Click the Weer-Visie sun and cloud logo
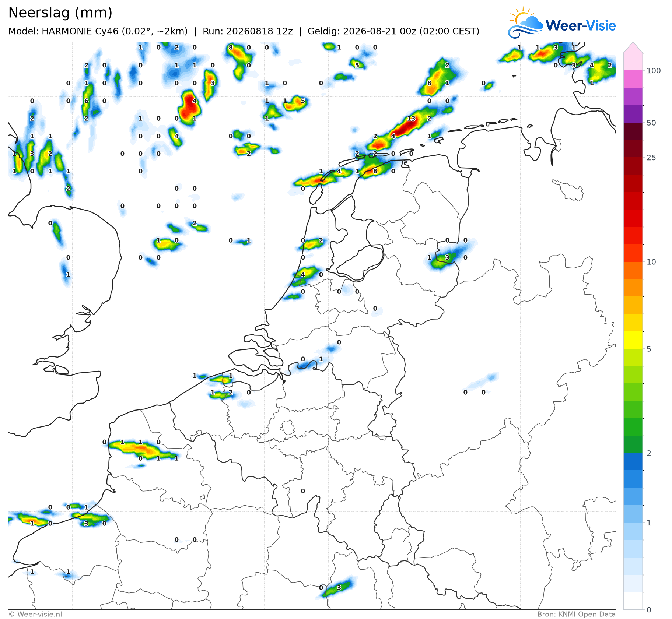 click(x=526, y=22)
